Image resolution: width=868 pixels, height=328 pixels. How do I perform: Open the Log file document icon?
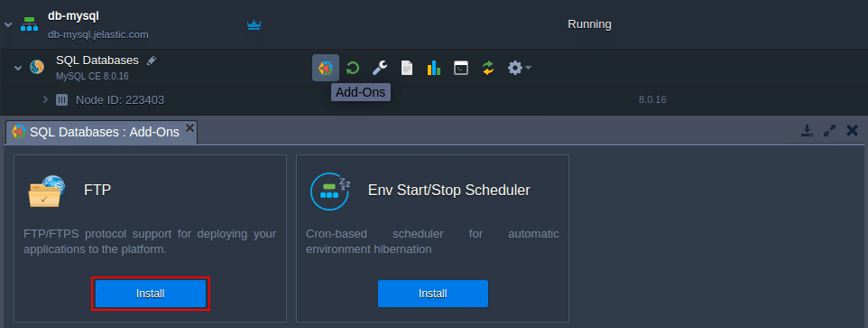coord(407,68)
